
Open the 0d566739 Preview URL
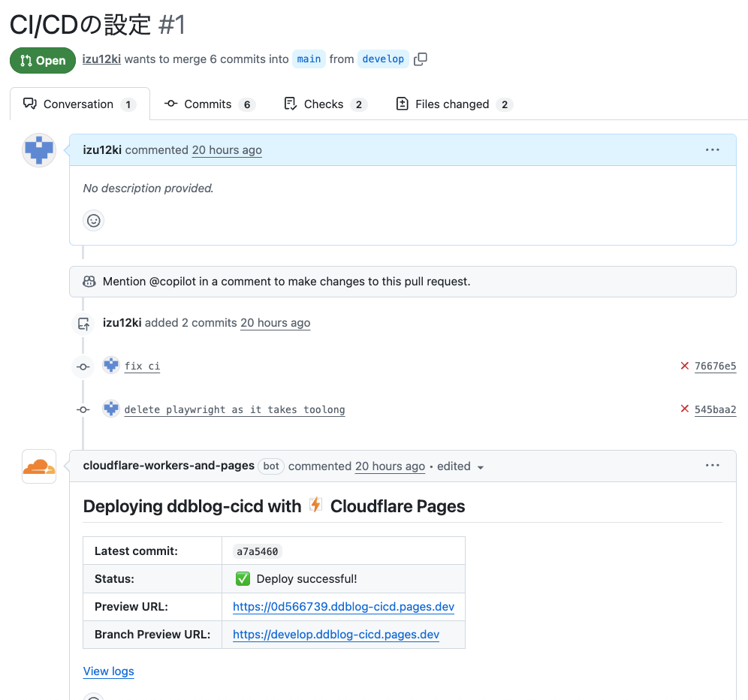[343, 607]
